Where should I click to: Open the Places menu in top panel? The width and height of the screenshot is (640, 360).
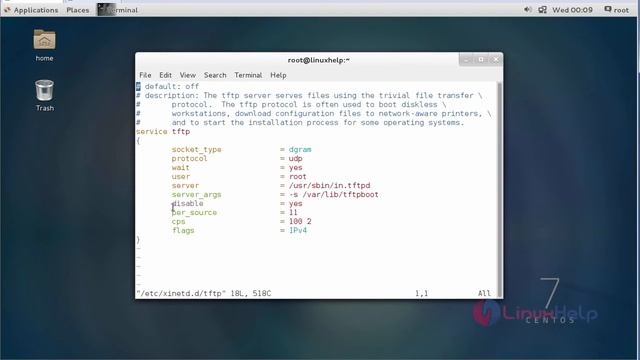(78, 10)
